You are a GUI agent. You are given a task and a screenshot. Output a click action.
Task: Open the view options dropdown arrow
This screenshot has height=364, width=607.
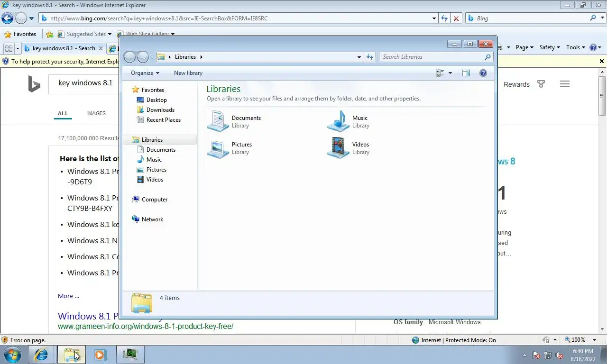(x=450, y=73)
